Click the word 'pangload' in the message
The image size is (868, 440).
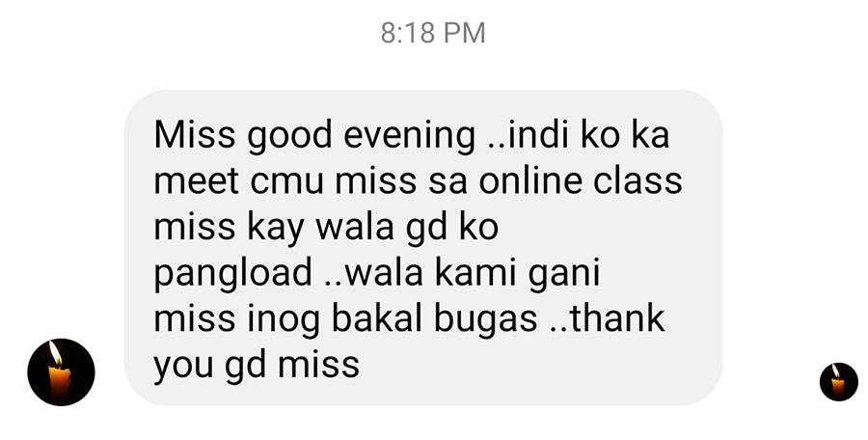point(232,274)
